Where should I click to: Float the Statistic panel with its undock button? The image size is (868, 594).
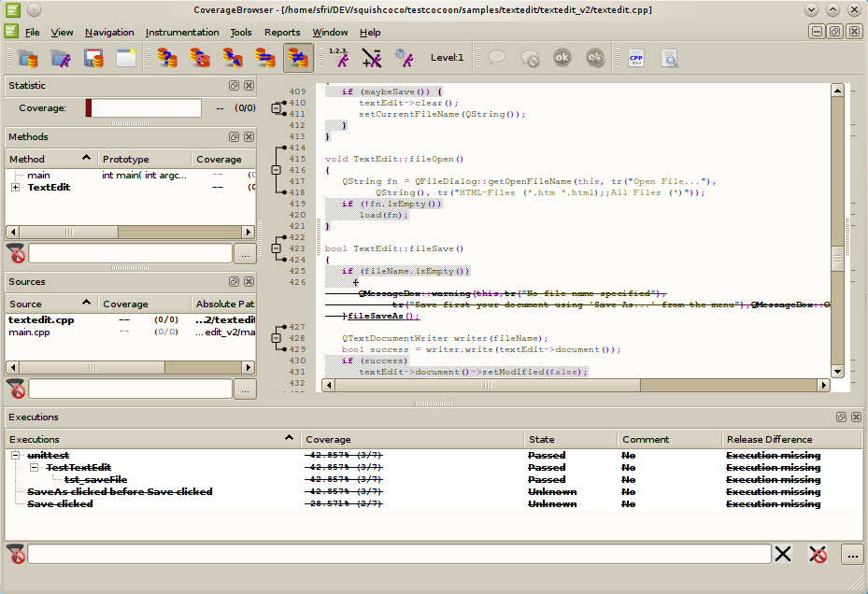(234, 85)
